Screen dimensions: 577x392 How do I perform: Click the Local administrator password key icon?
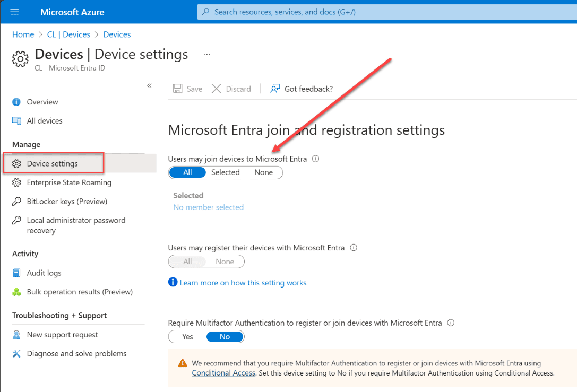point(16,220)
